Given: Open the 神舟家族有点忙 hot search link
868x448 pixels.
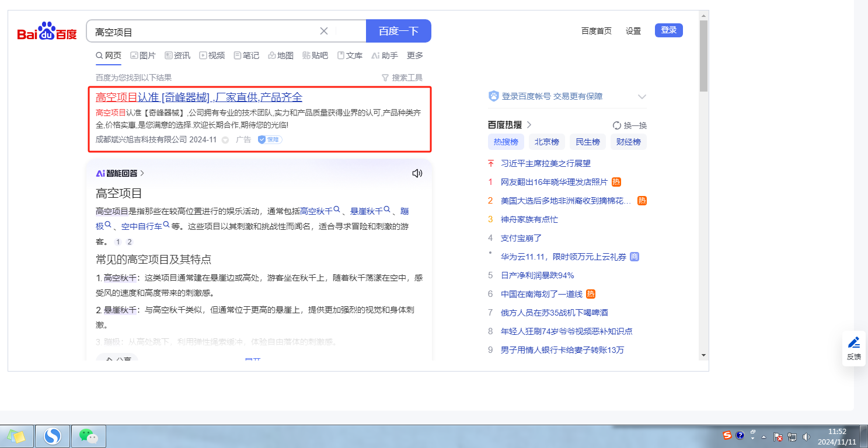Looking at the screenshot, I should [x=529, y=219].
